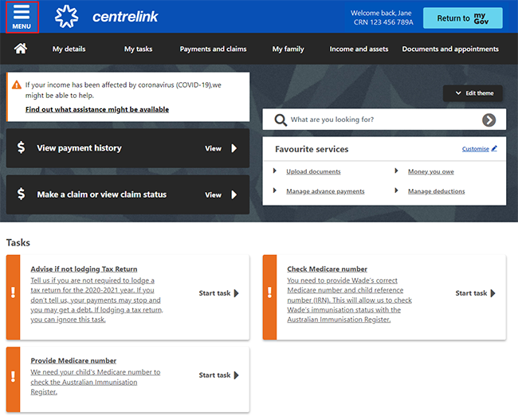518x420 pixels.
Task: Click Make a claim or view claim status
Action: [x=102, y=194]
